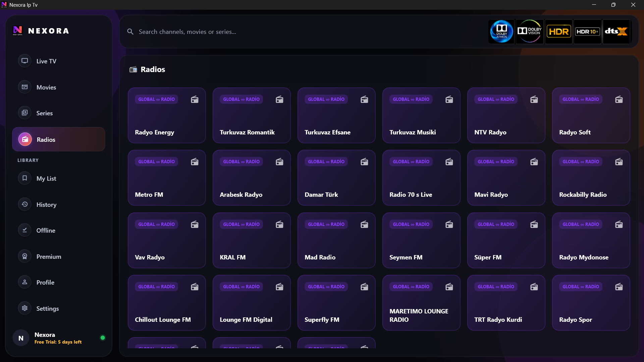644x362 pixels.
Task: Open the Movies section icon
Action: (x=24, y=87)
